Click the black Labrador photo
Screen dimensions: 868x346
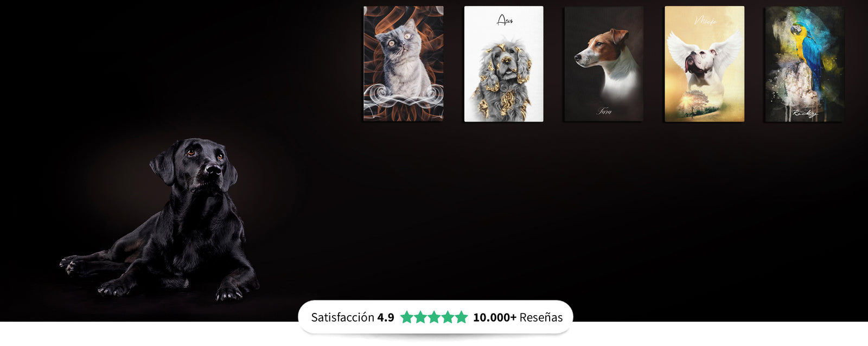coord(160,220)
